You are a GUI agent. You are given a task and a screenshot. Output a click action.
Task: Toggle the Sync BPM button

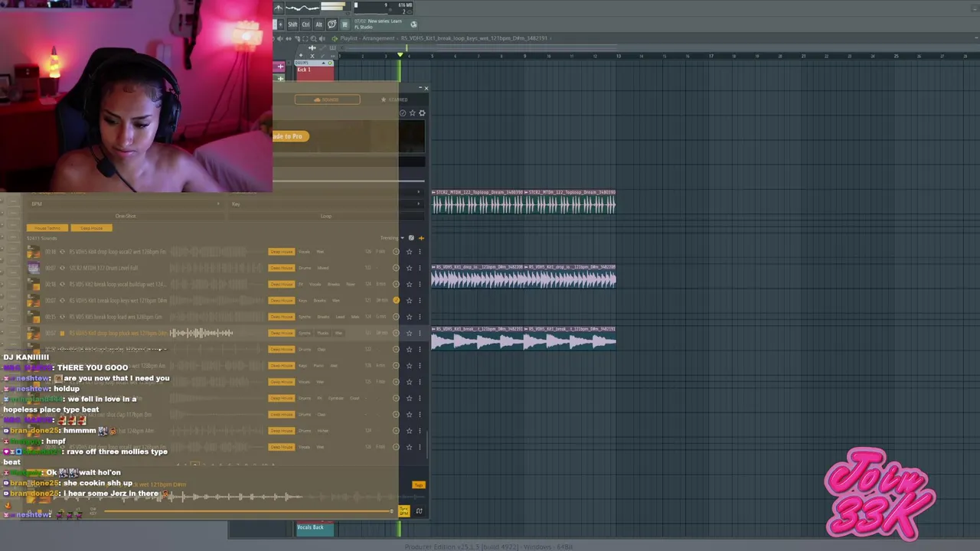pyautogui.click(x=404, y=510)
